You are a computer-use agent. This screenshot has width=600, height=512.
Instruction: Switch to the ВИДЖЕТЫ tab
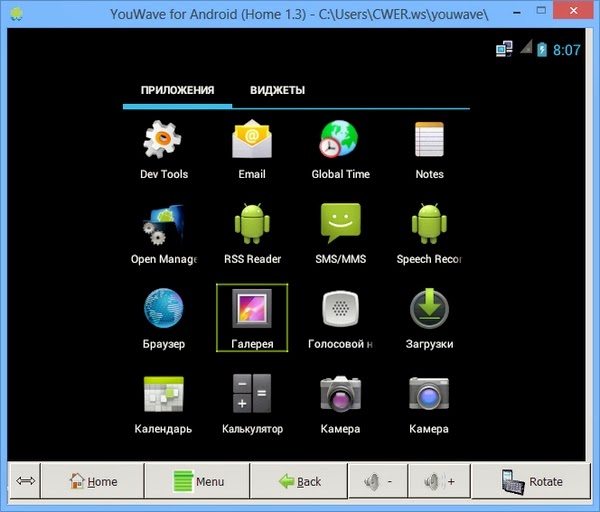tap(277, 90)
